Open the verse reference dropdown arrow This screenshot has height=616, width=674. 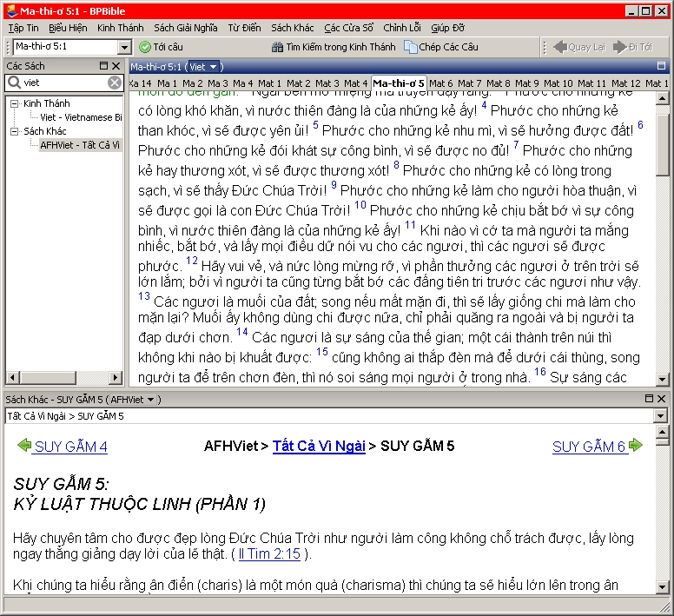pos(124,47)
